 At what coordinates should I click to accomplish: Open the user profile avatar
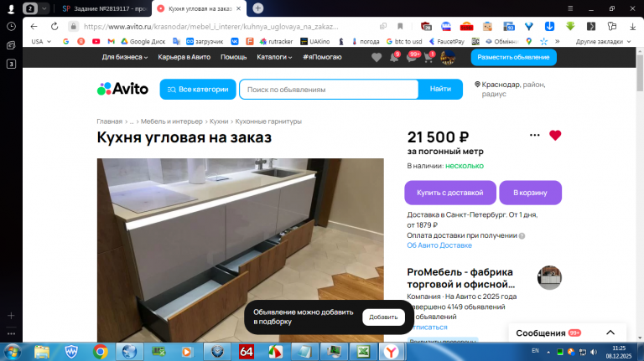coord(448,58)
